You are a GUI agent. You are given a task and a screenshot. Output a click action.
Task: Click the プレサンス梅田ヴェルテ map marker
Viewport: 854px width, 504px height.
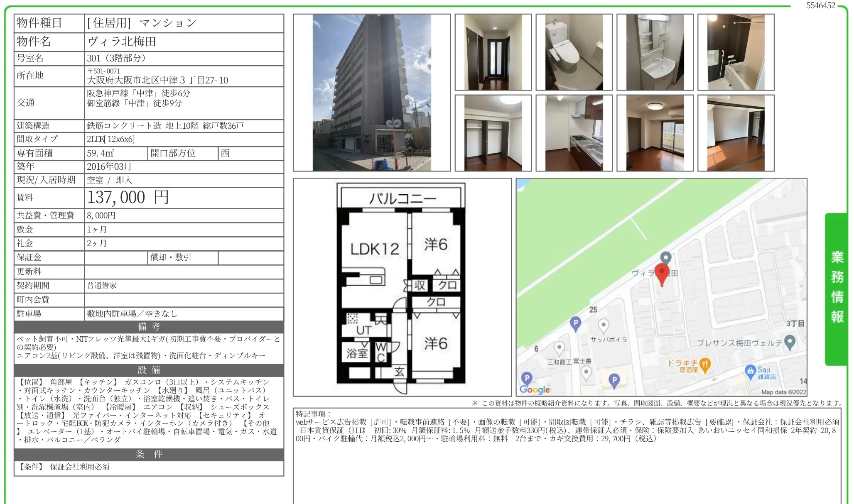click(790, 342)
